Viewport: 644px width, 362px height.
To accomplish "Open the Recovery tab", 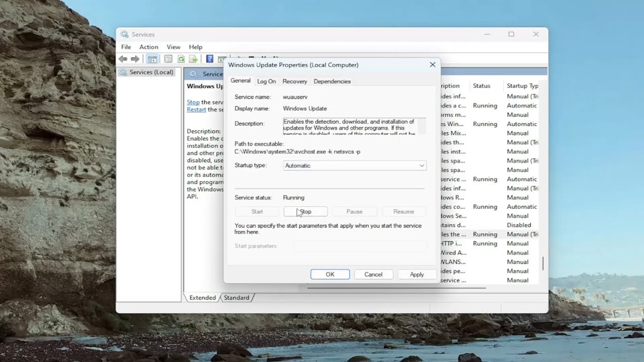I will coord(294,81).
